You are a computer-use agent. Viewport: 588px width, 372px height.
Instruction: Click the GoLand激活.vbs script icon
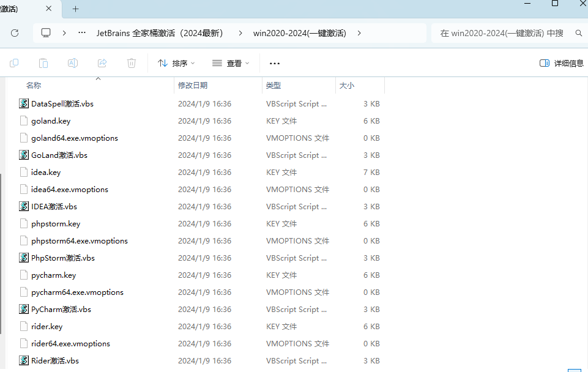24,155
